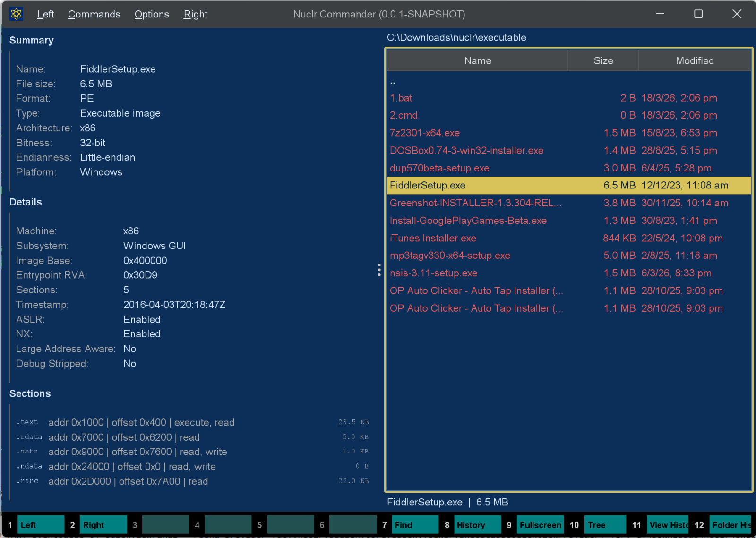The height and width of the screenshot is (538, 756).
Task: Select DOSBox0.74-3-win32-installer.exe
Action: (569, 150)
